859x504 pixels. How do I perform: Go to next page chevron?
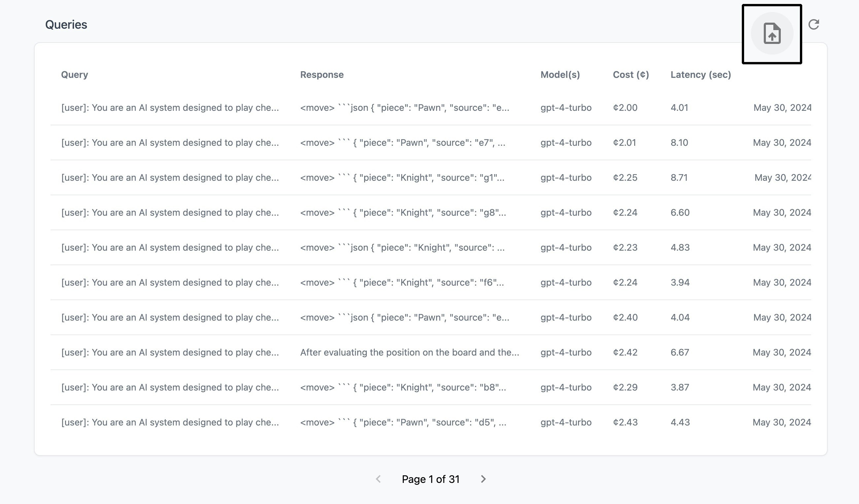tap(483, 479)
